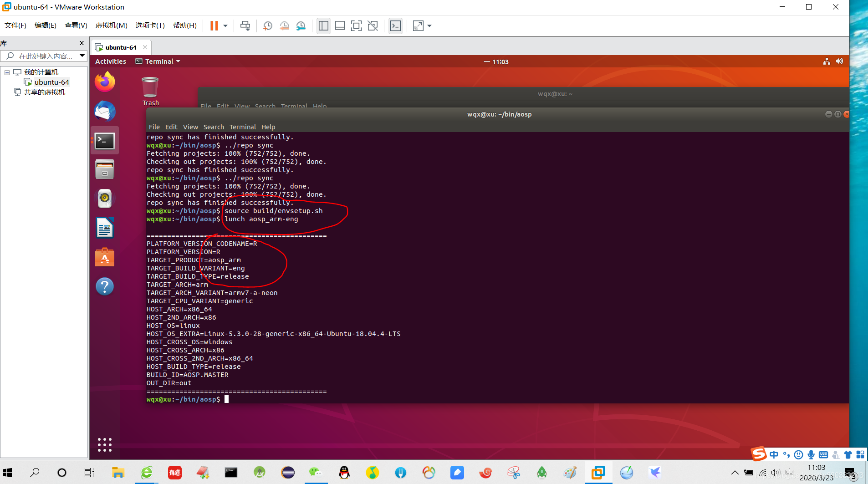Open View menu in aosp terminal
Screen dimensions: 868x484
click(x=190, y=127)
